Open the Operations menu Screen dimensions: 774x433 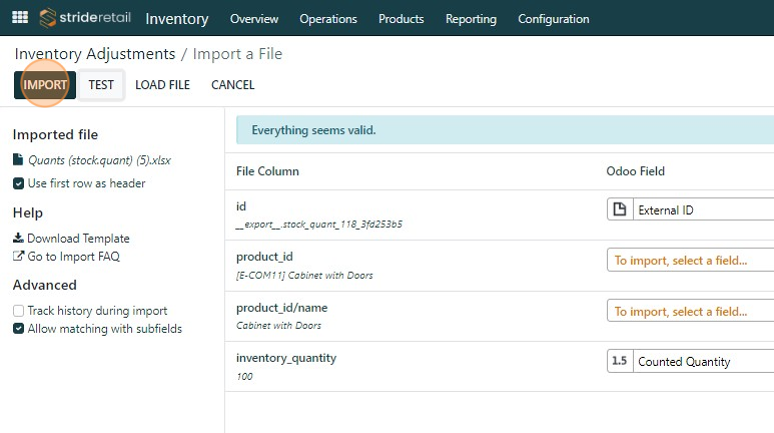click(328, 19)
